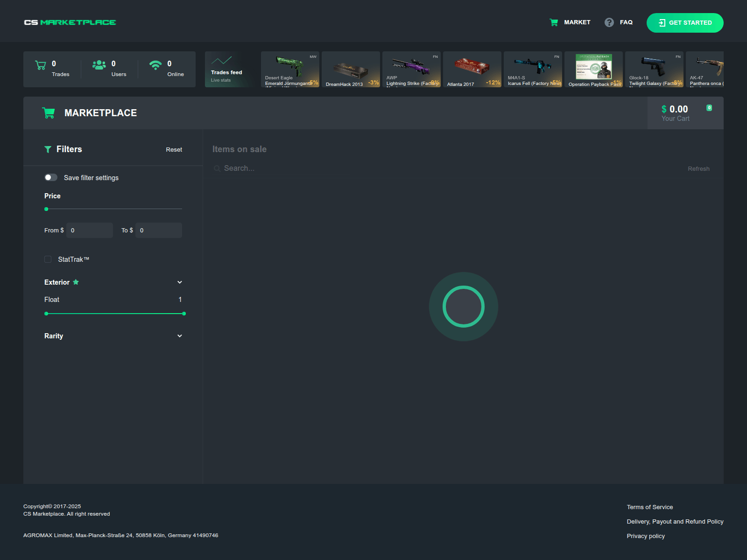This screenshot has width=747, height=560.
Task: Click the FAQ question mark icon
Action: point(608,22)
